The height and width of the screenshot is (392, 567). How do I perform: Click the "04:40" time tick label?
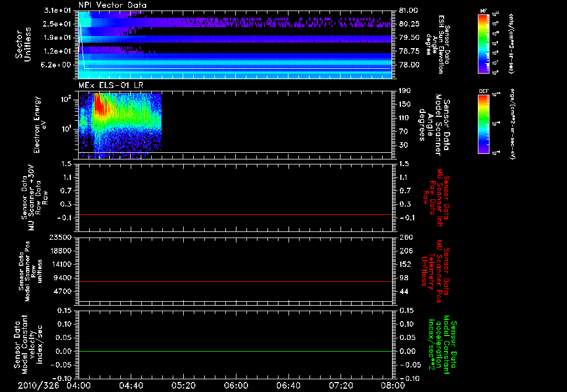pyautogui.click(x=131, y=385)
